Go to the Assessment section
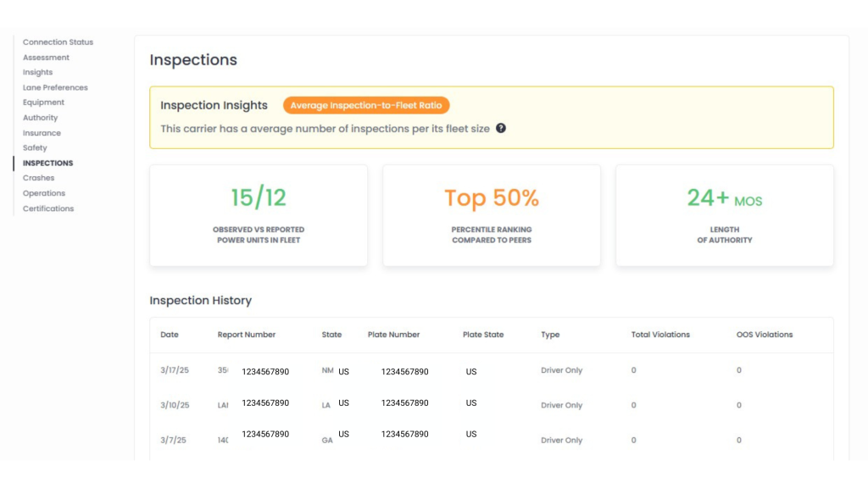 pos(46,58)
